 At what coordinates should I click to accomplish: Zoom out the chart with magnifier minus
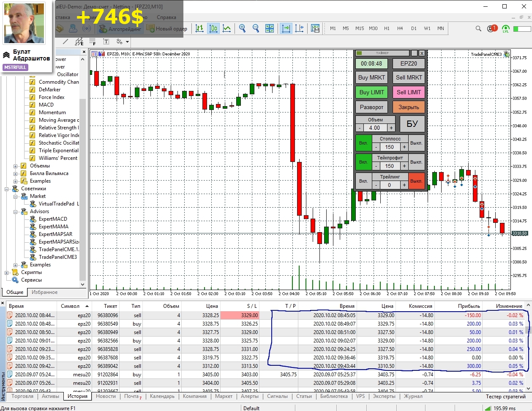pyautogui.click(x=256, y=28)
